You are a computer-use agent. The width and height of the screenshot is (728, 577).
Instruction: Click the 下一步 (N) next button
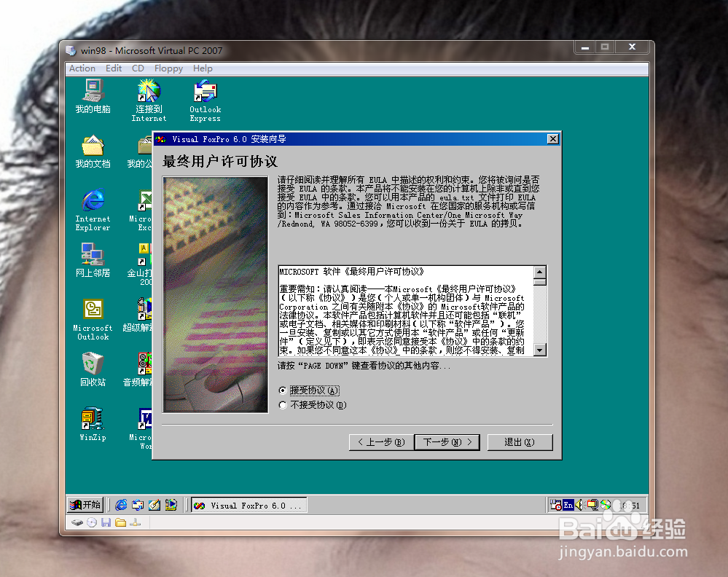[447, 442]
